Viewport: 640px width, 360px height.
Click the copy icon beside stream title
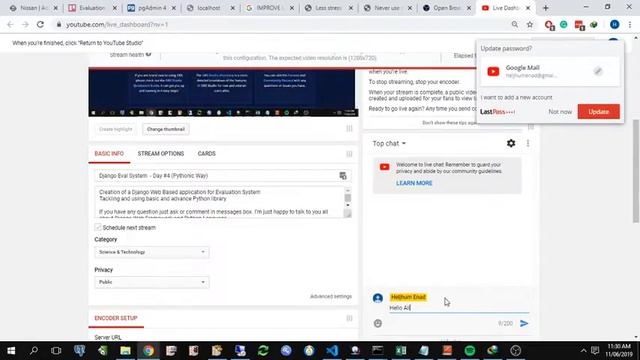click(343, 176)
